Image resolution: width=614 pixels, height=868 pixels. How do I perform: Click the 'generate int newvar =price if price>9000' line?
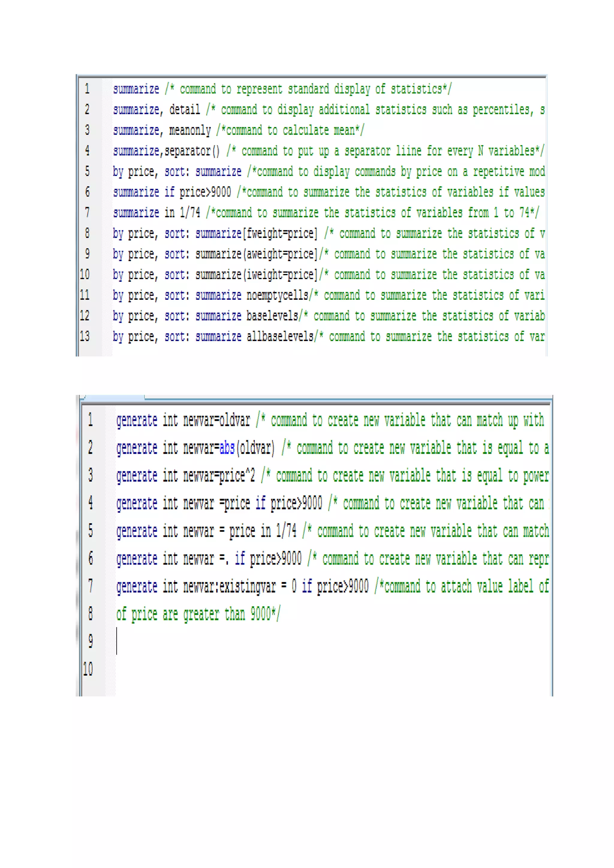333,504
